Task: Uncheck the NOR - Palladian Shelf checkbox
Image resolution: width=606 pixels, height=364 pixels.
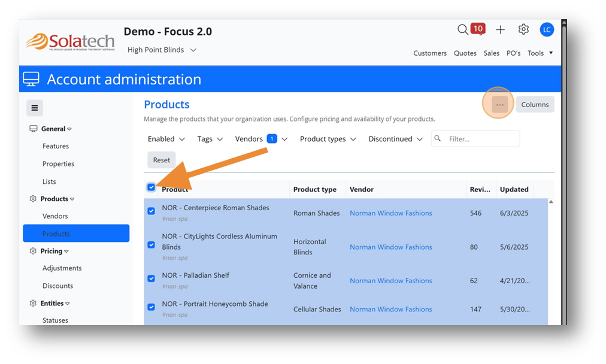Action: (151, 278)
